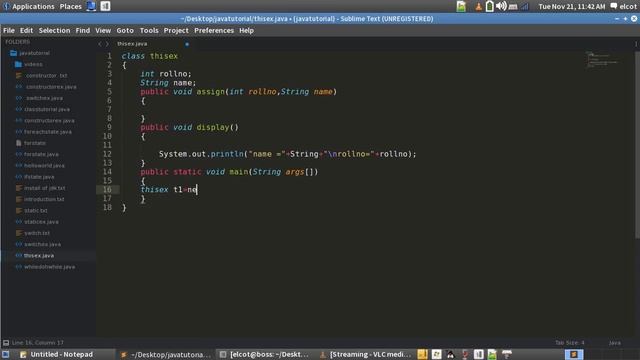640x360 pixels.
Task: Open the Edit menu
Action: coord(26,31)
